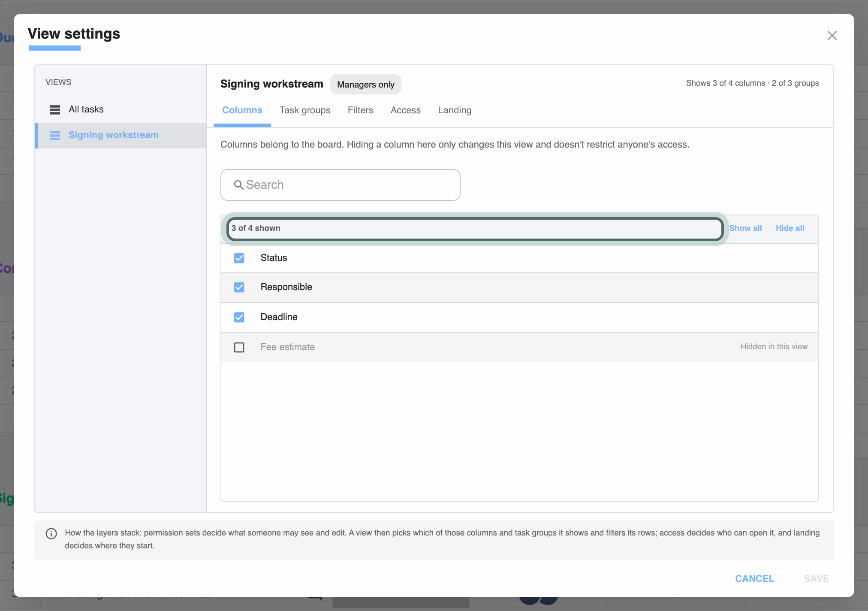Click the search magnifier icon
The width and height of the screenshot is (868, 611).
click(238, 185)
